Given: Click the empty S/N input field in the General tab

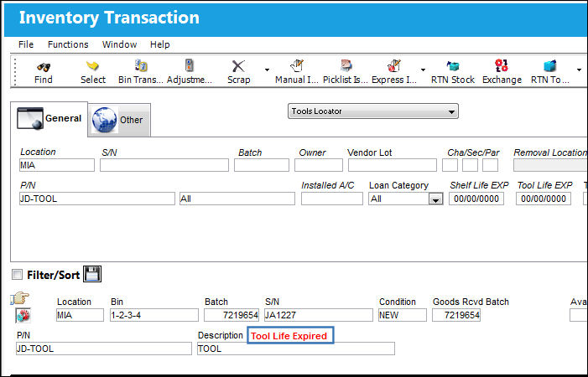Looking at the screenshot, I should pos(164,165).
